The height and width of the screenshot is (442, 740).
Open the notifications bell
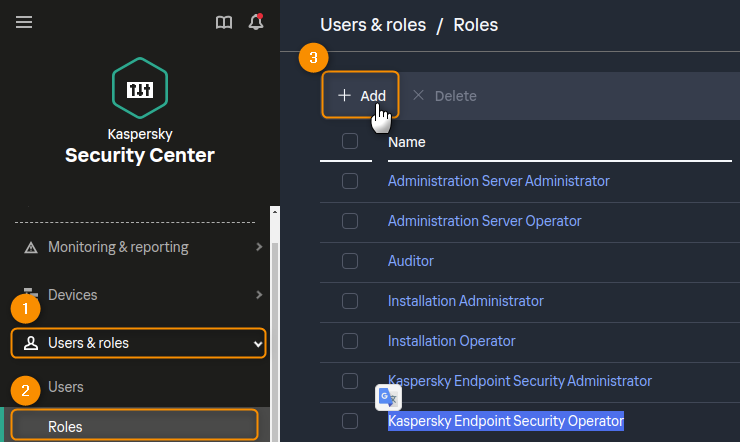[x=256, y=23]
